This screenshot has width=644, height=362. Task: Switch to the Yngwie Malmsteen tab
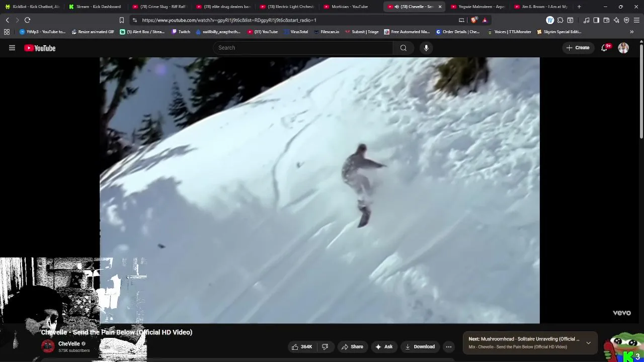[477, 7]
